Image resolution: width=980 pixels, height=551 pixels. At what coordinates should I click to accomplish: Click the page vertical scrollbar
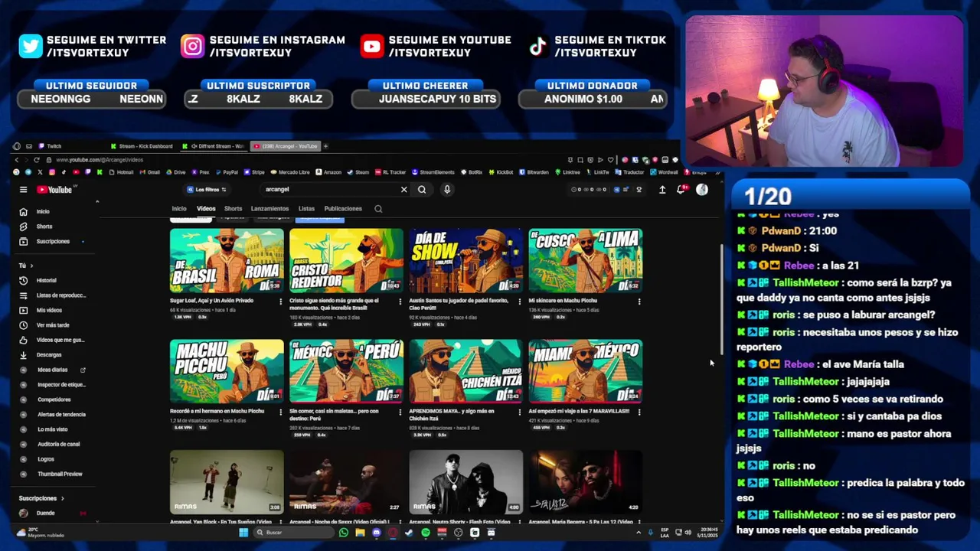tap(720, 299)
